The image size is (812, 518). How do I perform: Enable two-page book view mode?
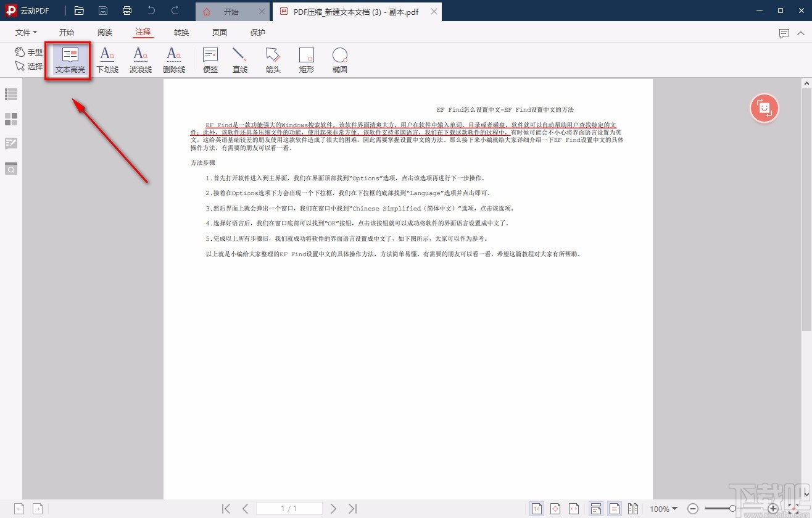click(633, 508)
